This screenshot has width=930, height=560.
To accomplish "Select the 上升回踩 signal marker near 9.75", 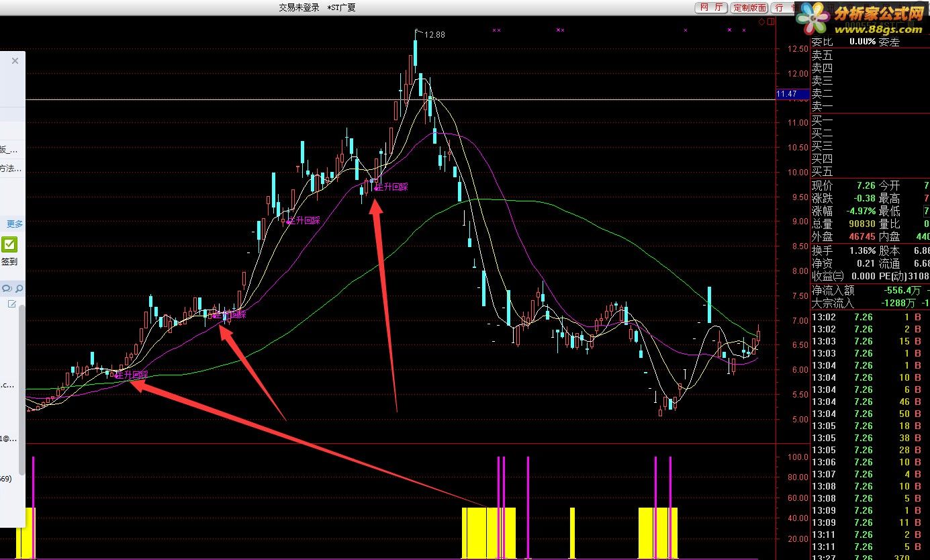I will [x=391, y=187].
